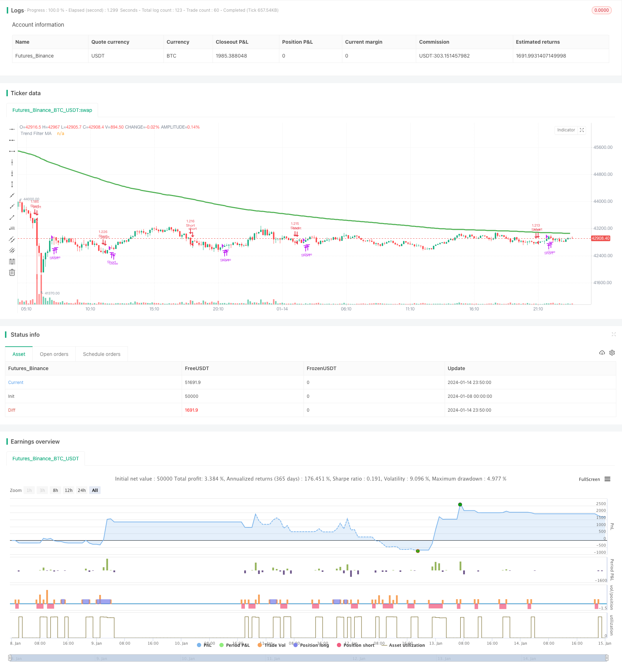The width and height of the screenshot is (622, 672).
Task: Click the Closeout P&L value 1985.388048
Action: pyautogui.click(x=231, y=56)
